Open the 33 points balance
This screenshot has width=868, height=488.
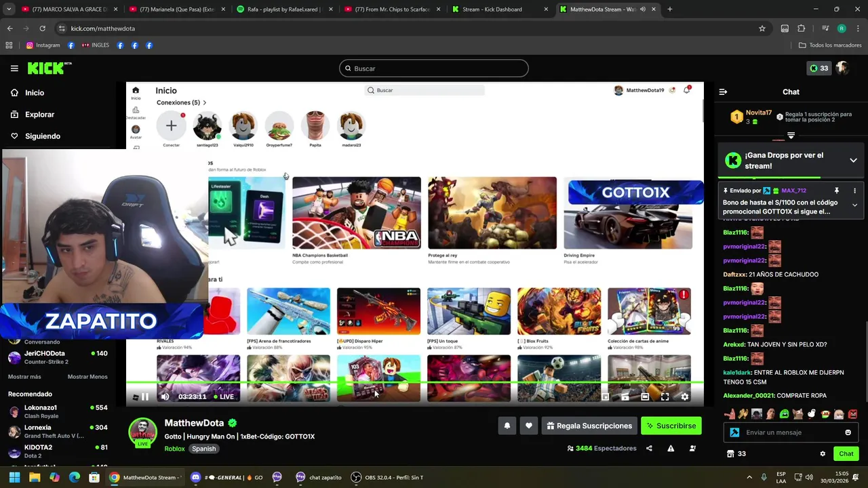(x=818, y=68)
